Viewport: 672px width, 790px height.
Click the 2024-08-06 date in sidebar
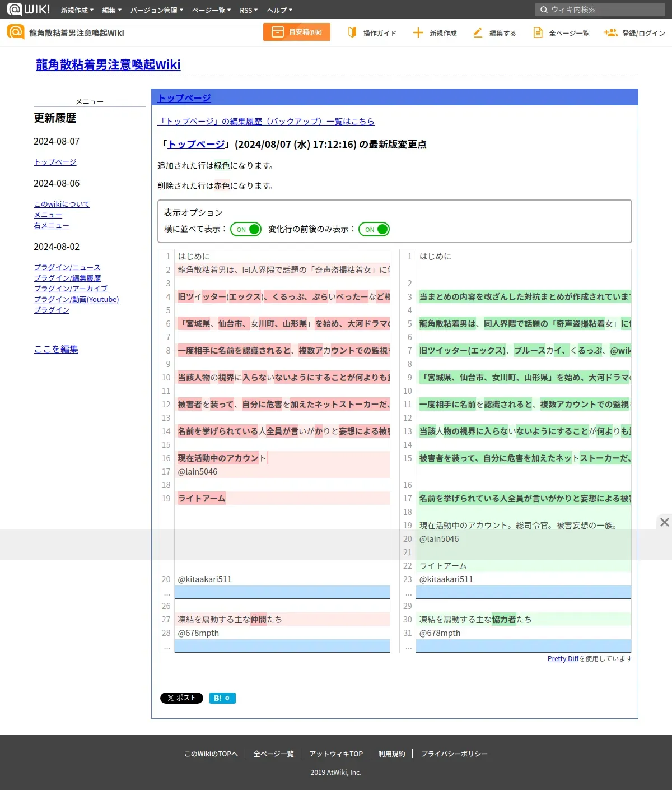[57, 183]
